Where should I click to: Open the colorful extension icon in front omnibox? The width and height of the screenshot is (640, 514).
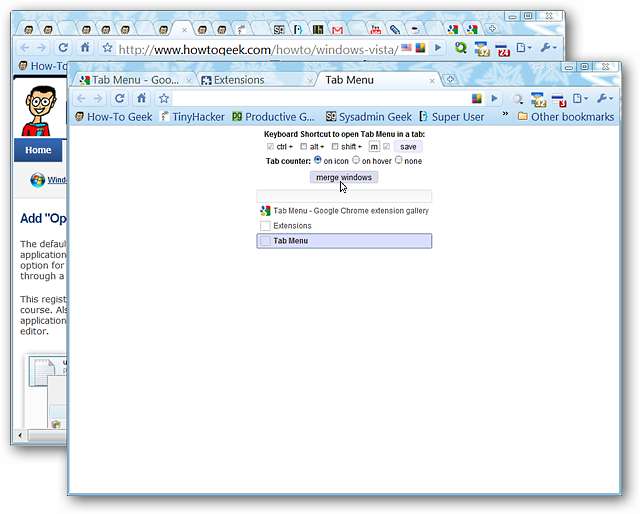click(476, 98)
